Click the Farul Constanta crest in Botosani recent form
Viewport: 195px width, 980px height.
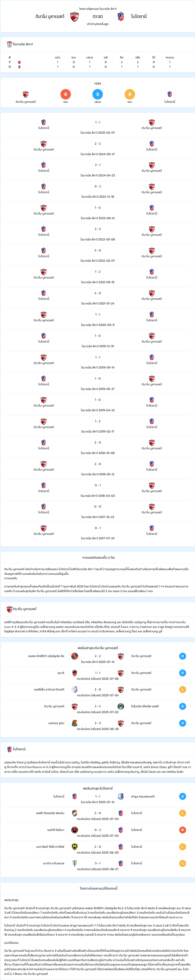click(x=121, y=796)
